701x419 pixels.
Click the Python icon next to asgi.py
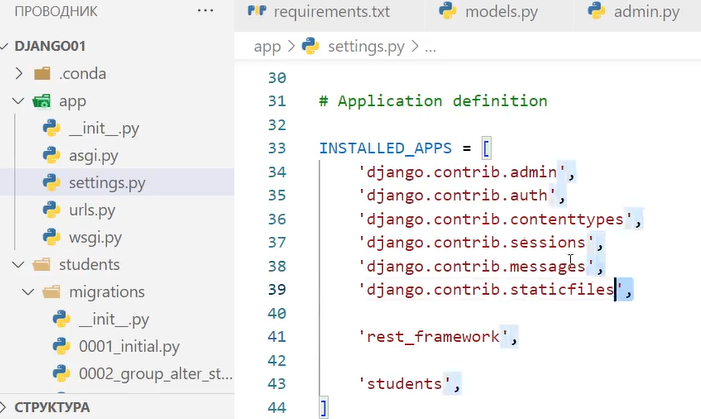(51, 155)
